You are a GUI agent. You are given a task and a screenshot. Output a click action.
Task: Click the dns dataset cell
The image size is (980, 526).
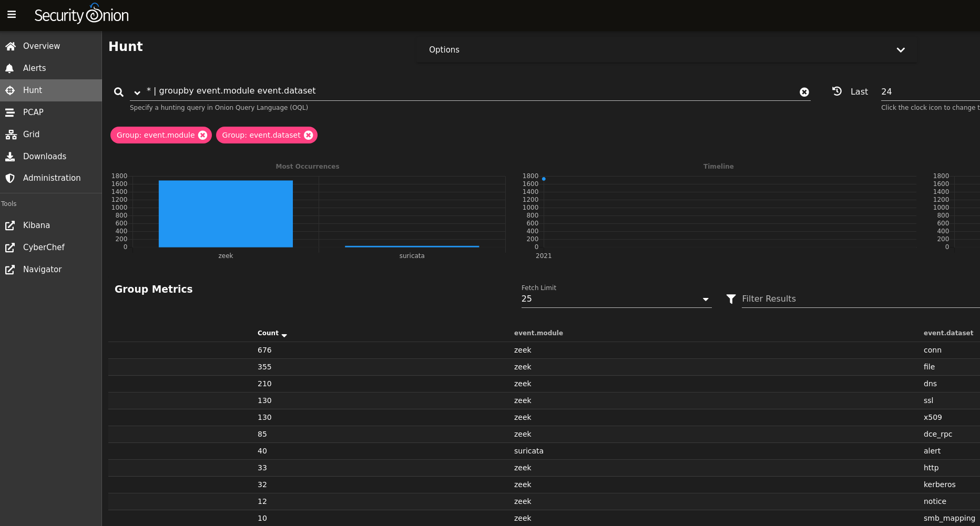pyautogui.click(x=930, y=384)
